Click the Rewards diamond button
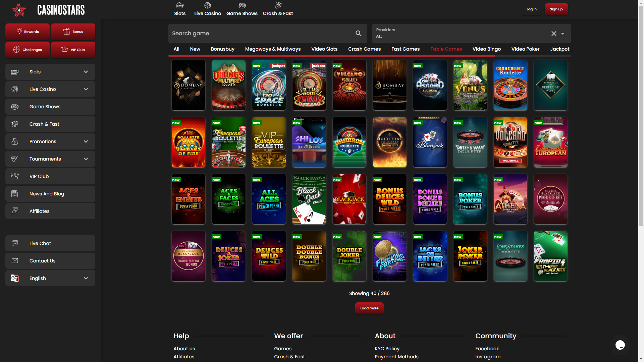 pos(28,32)
